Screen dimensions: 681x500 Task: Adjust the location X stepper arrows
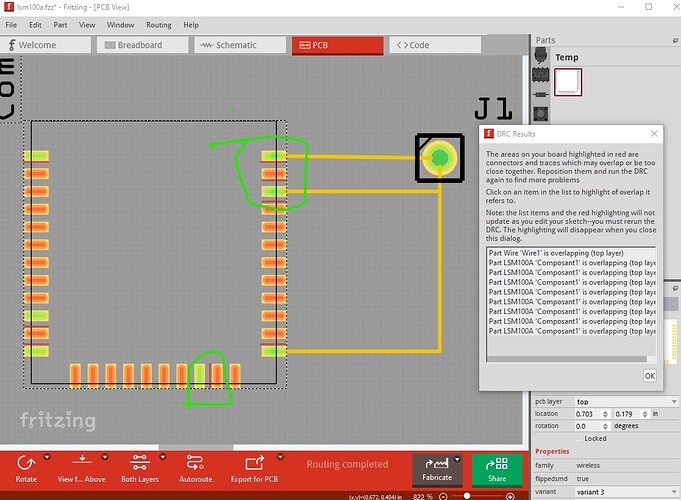[605, 414]
